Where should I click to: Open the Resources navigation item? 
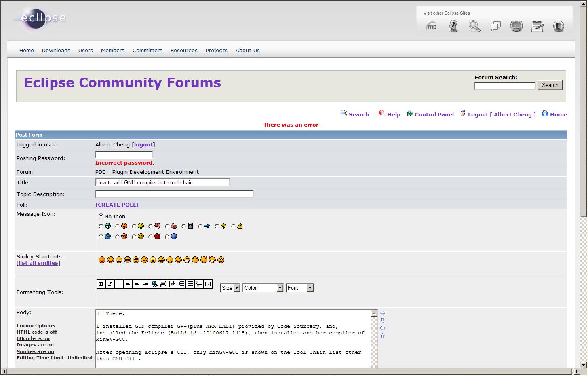click(184, 51)
